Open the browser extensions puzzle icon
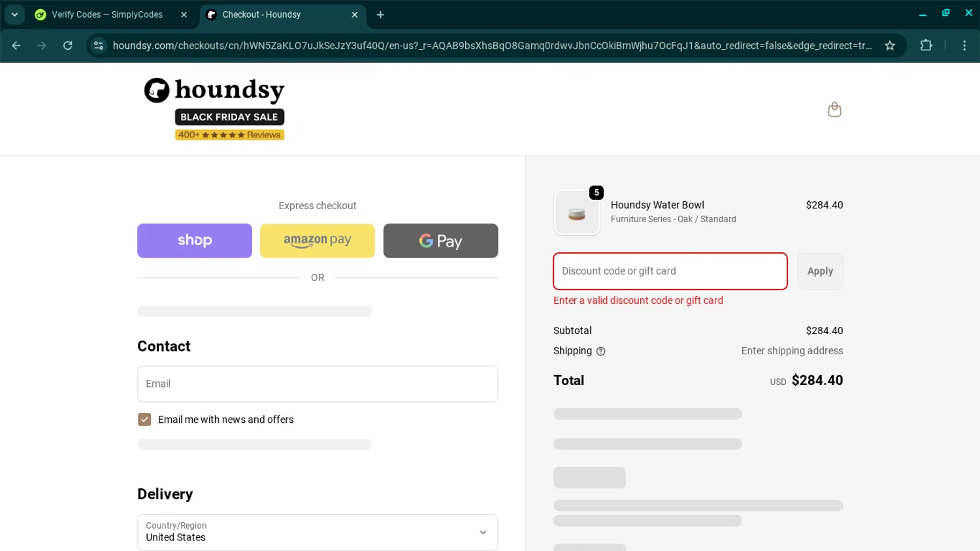Viewport: 980px width, 551px height. coord(926,46)
